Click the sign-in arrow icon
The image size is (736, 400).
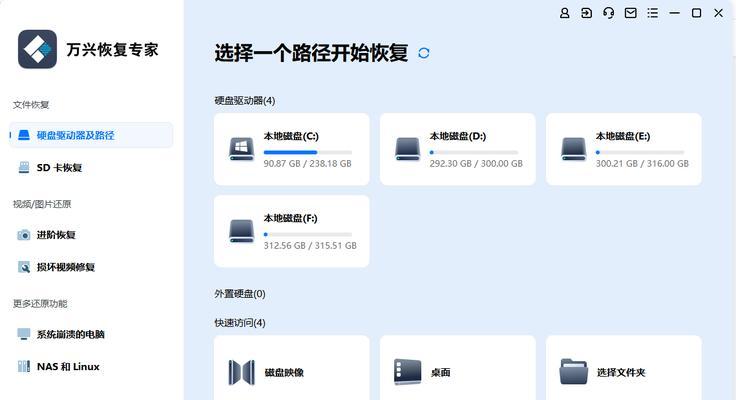coord(586,13)
